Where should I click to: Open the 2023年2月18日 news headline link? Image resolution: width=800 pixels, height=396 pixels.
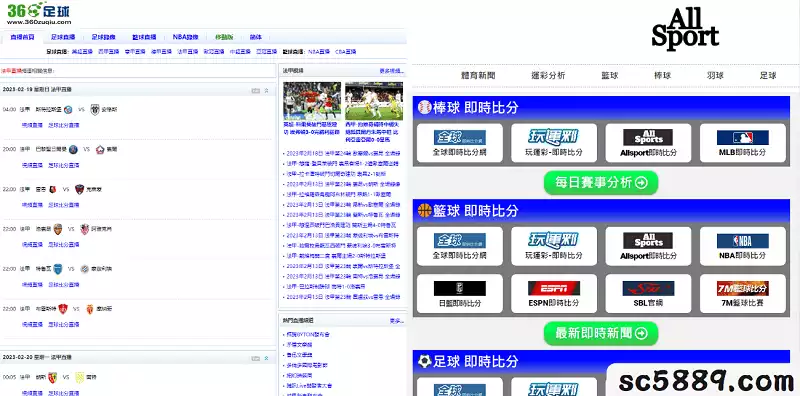pos(343,153)
